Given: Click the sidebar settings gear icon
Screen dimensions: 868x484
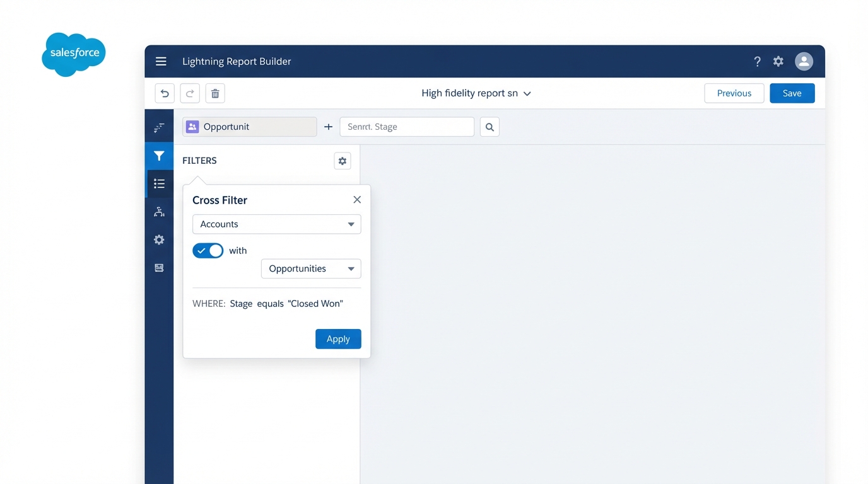Looking at the screenshot, I should [159, 239].
